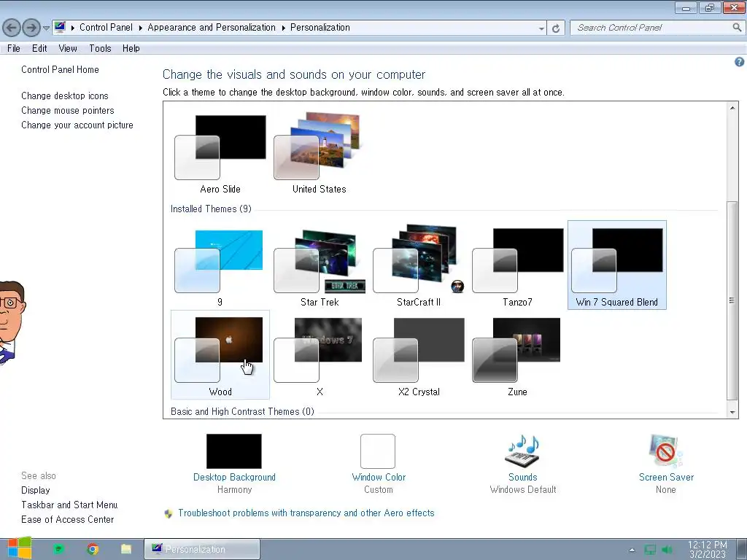Go to Control Panel Home
Screen dimensions: 747x560
click(x=60, y=69)
